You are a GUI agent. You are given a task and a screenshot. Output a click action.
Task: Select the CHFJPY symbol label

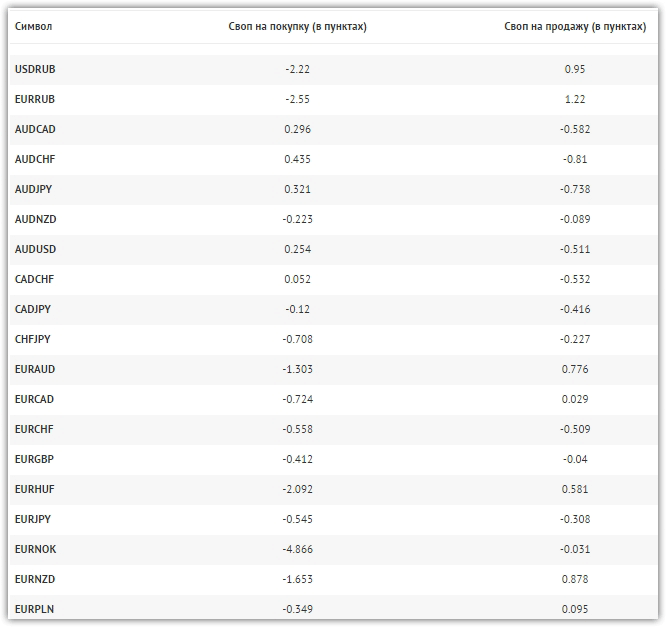tap(33, 339)
